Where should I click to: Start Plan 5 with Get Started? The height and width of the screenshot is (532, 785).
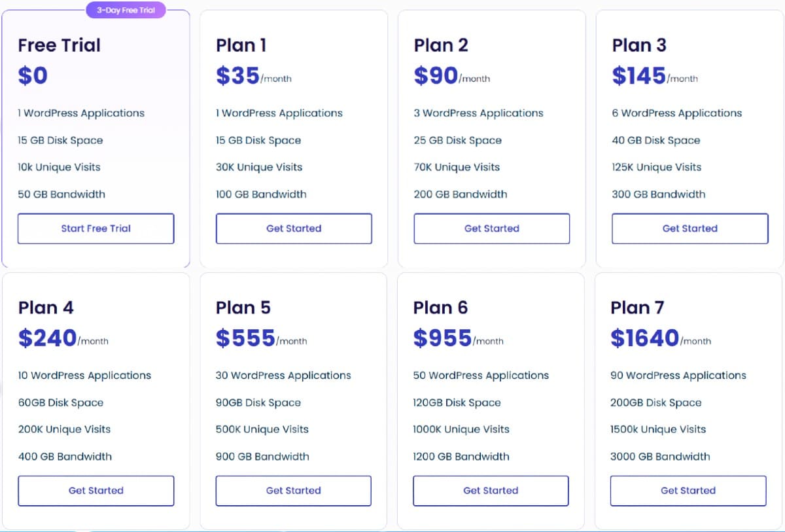[x=293, y=491]
